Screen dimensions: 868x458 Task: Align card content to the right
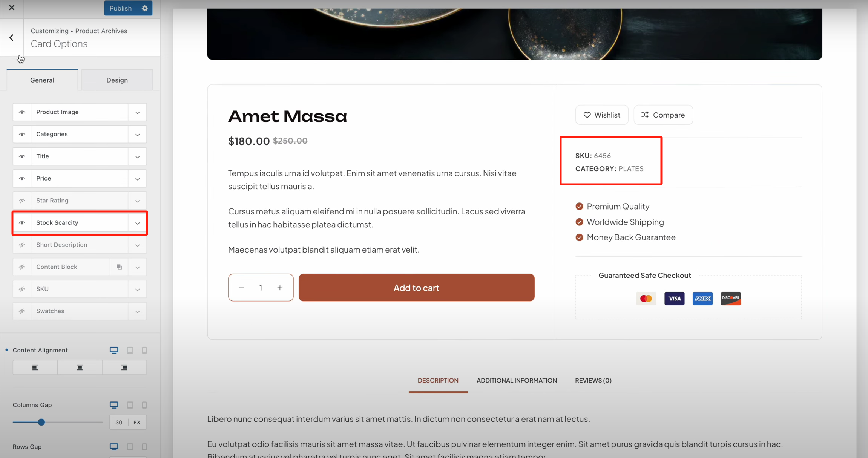[x=124, y=368]
